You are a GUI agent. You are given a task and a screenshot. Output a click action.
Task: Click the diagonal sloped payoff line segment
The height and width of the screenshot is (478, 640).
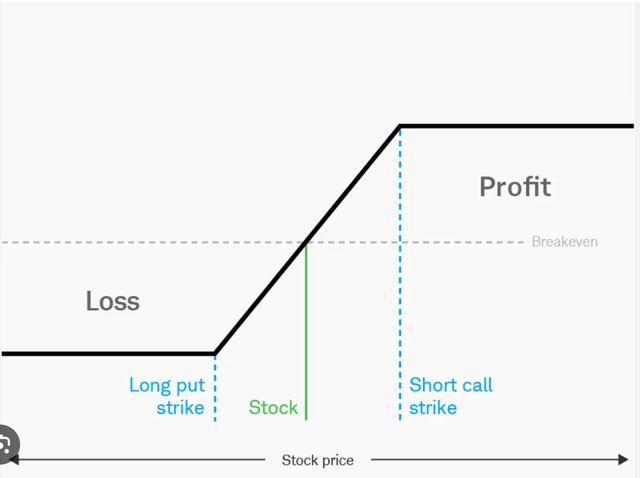click(x=307, y=240)
